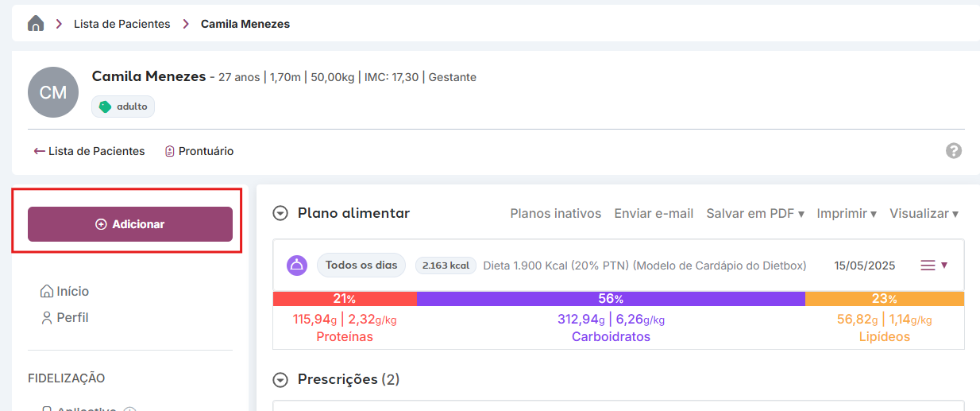The image size is (980, 411).
Task: Open Perfil in the sidebar
Action: pos(64,318)
